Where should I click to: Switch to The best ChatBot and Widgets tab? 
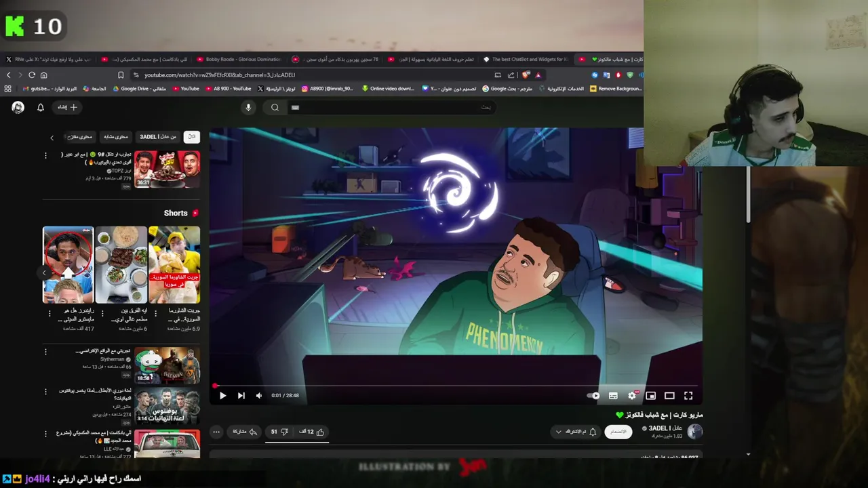pyautogui.click(x=526, y=60)
